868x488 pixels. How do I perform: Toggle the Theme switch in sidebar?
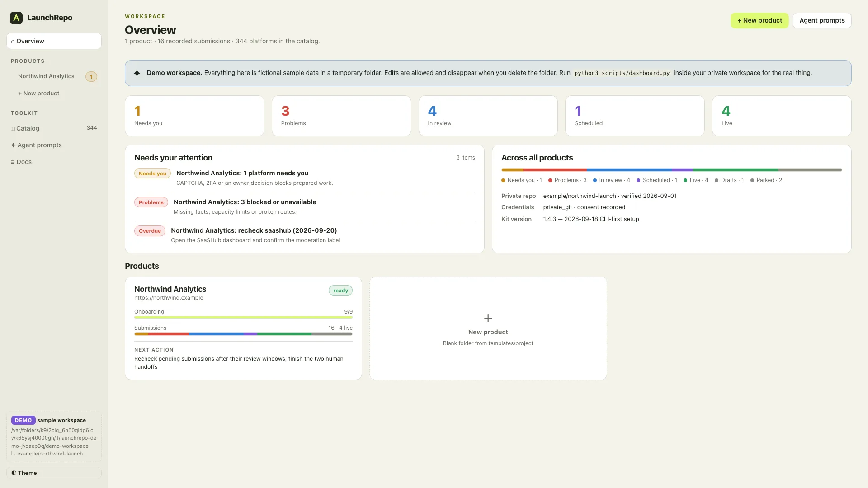pos(54,473)
